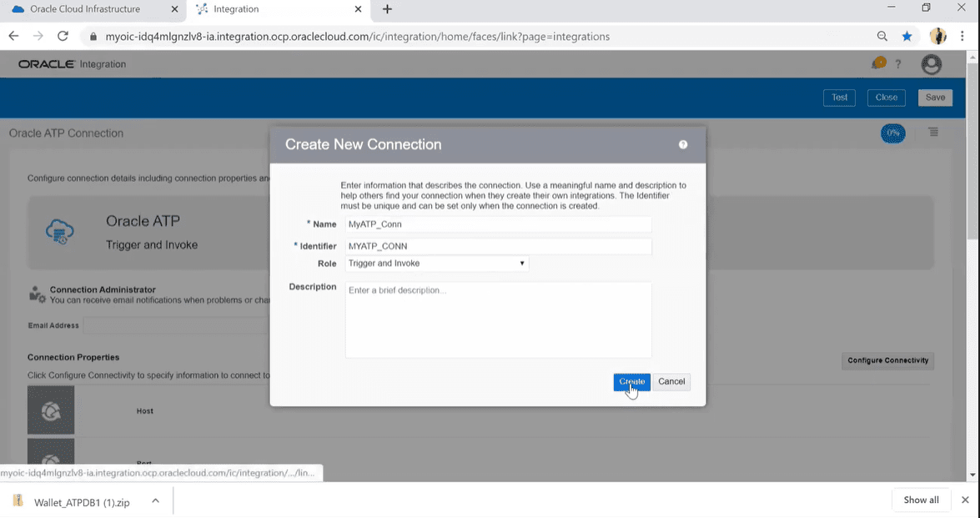
Task: Click the 0% progress indicator
Action: click(x=893, y=133)
